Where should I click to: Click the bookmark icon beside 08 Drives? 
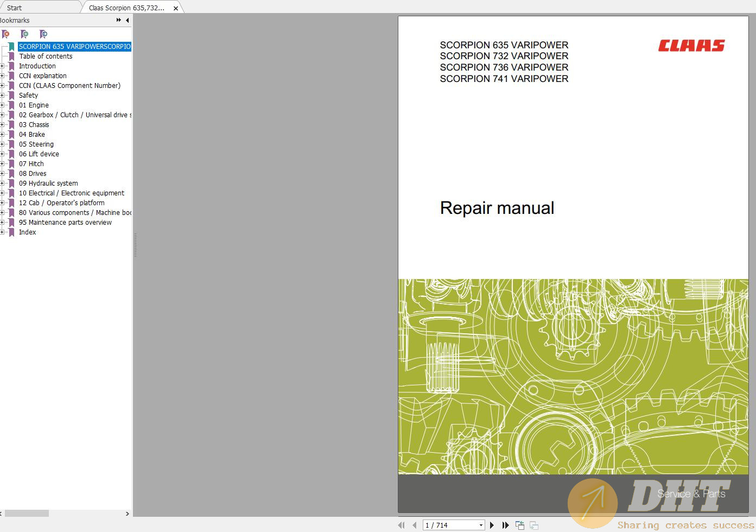11,174
